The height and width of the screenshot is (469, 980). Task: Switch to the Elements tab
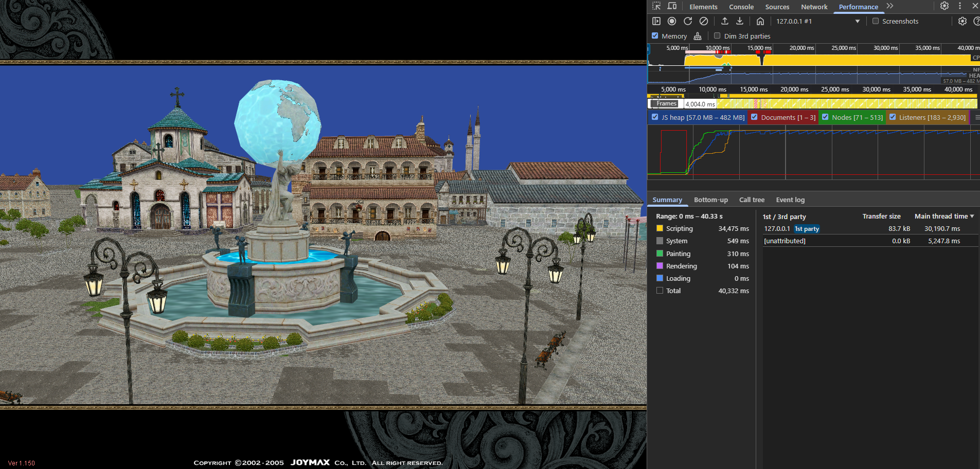703,7
